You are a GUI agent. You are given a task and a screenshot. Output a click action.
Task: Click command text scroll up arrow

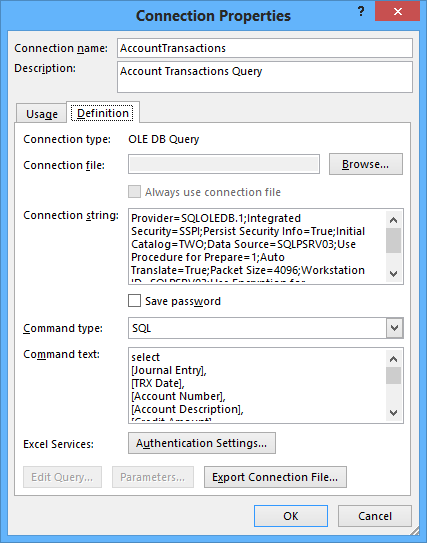click(x=393, y=359)
